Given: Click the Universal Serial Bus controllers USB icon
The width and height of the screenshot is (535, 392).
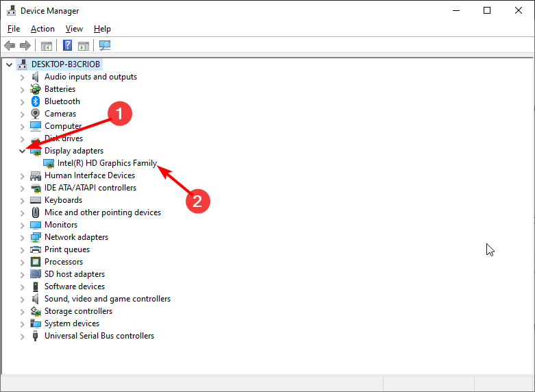Looking at the screenshot, I should click(35, 336).
